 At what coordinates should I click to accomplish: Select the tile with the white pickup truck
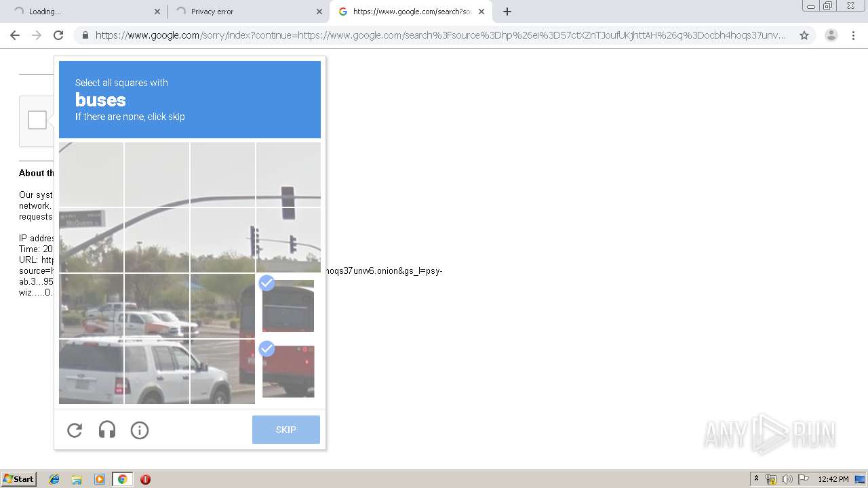pos(157,306)
